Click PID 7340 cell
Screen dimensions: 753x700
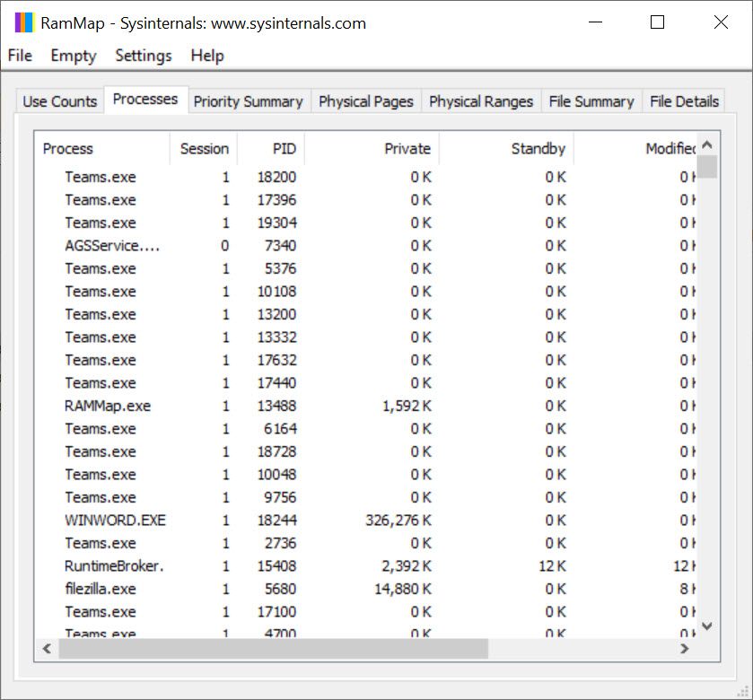(x=280, y=246)
